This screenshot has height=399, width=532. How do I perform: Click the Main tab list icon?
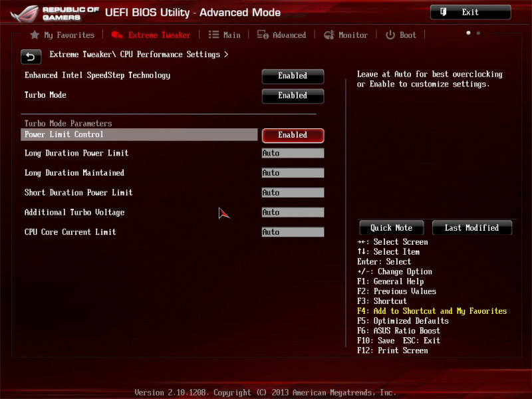click(213, 35)
